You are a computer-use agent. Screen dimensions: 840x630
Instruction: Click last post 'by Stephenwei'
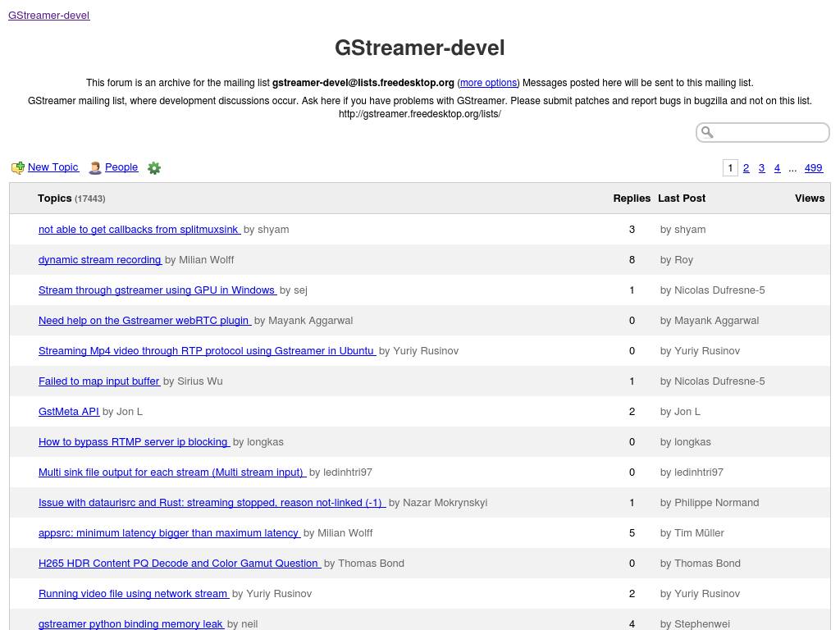tap(695, 624)
